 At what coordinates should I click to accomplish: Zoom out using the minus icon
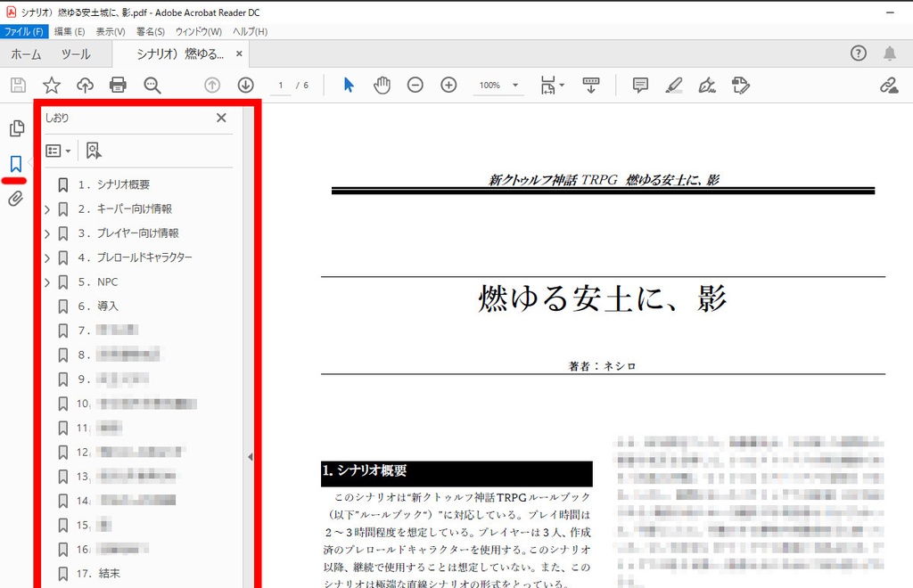415,85
